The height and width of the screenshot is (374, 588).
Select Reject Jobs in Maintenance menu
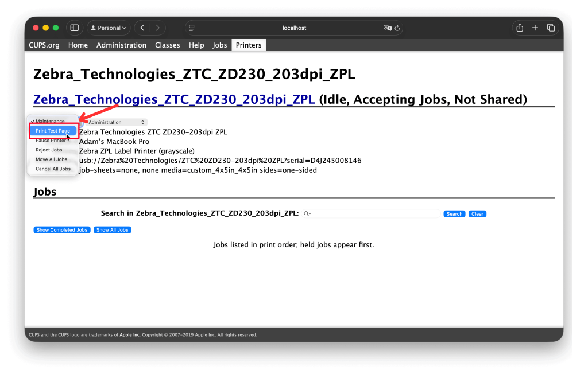(49, 150)
